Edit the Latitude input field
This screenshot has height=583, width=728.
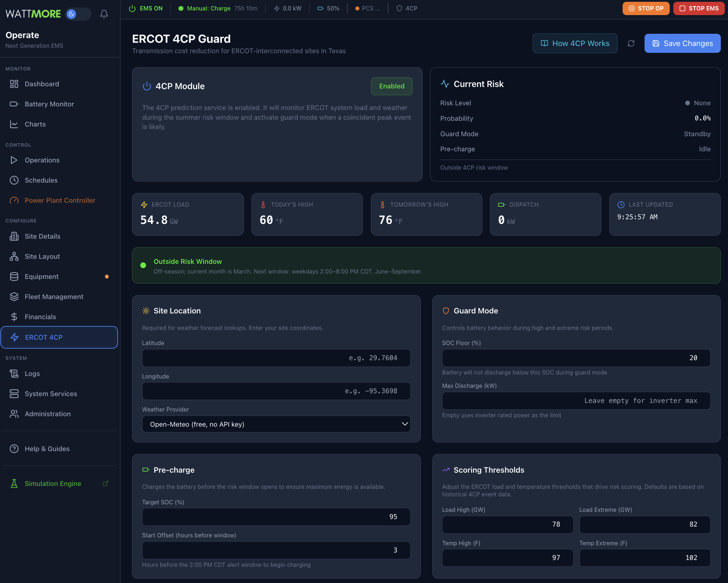click(276, 358)
